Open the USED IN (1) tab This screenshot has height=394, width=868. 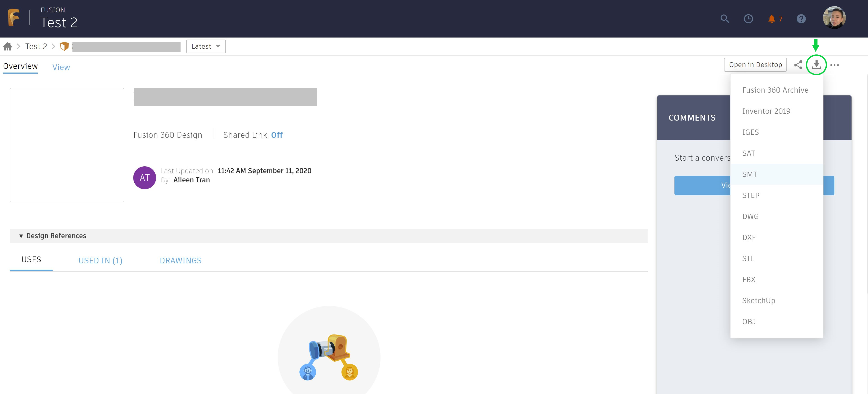point(100,260)
